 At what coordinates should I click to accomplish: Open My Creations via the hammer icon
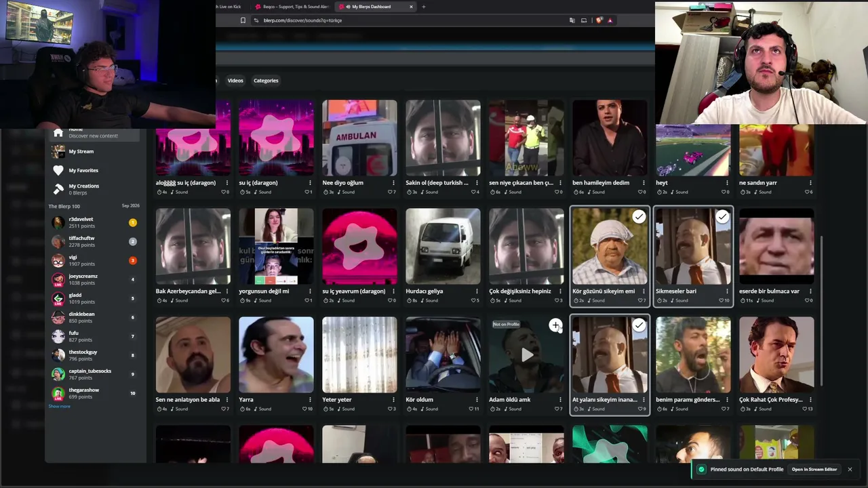(x=58, y=189)
